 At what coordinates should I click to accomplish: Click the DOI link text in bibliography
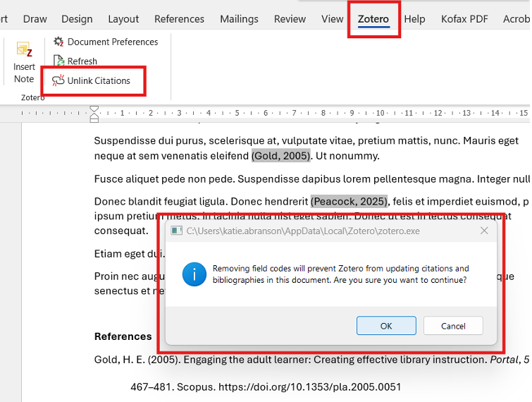tap(310, 386)
